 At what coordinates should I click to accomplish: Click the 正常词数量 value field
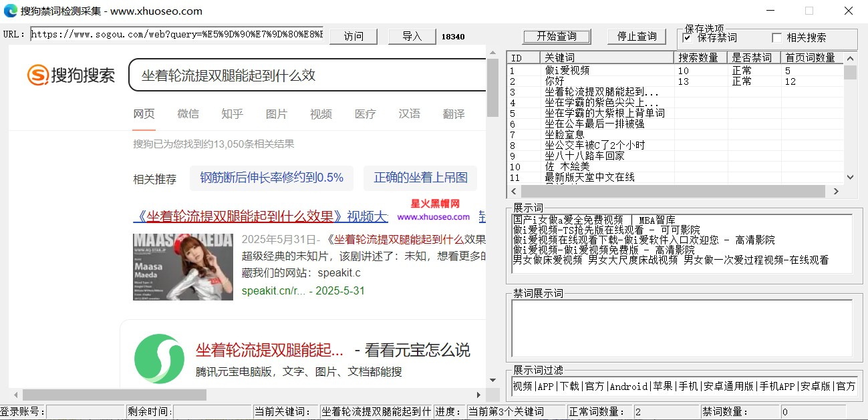(x=666, y=412)
